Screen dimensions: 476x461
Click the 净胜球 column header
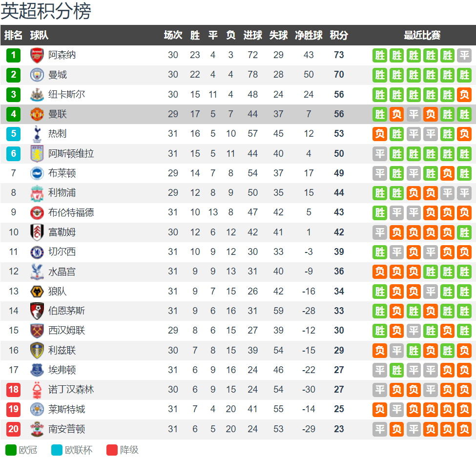pos(309,35)
